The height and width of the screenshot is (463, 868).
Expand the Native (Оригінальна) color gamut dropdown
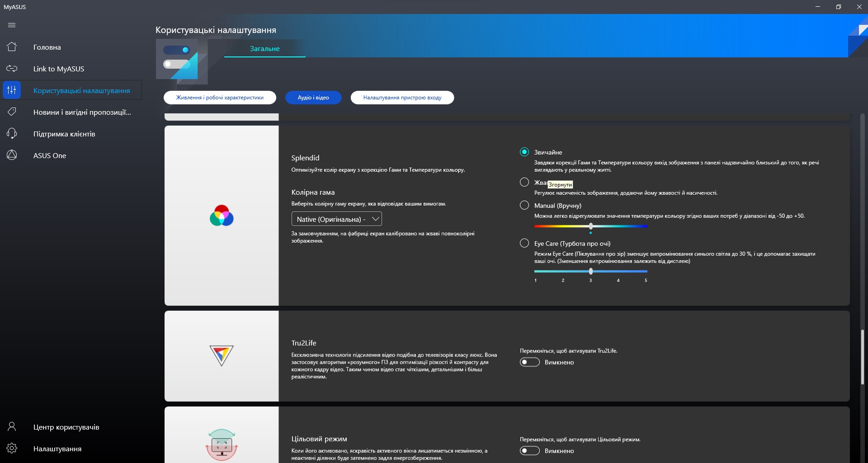click(x=336, y=219)
